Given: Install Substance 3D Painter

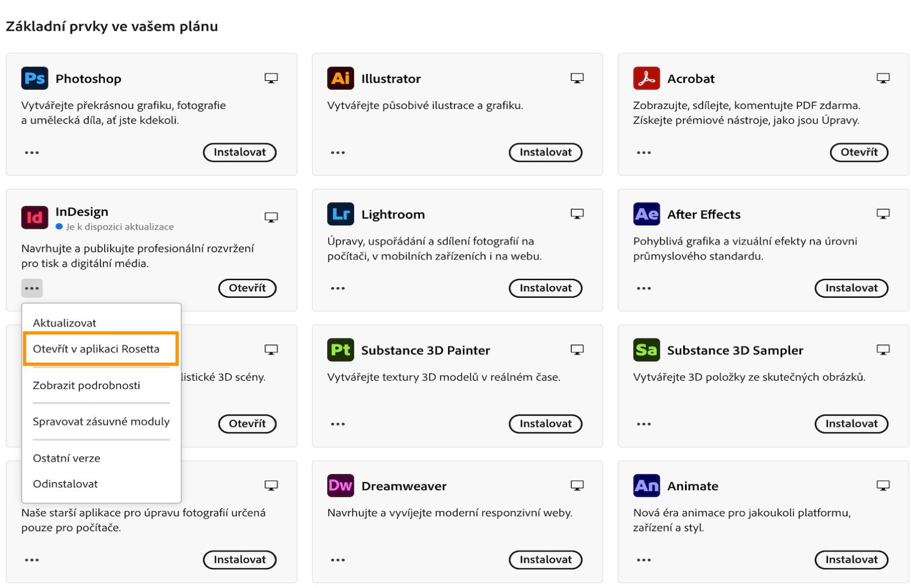Looking at the screenshot, I should pos(545,423).
